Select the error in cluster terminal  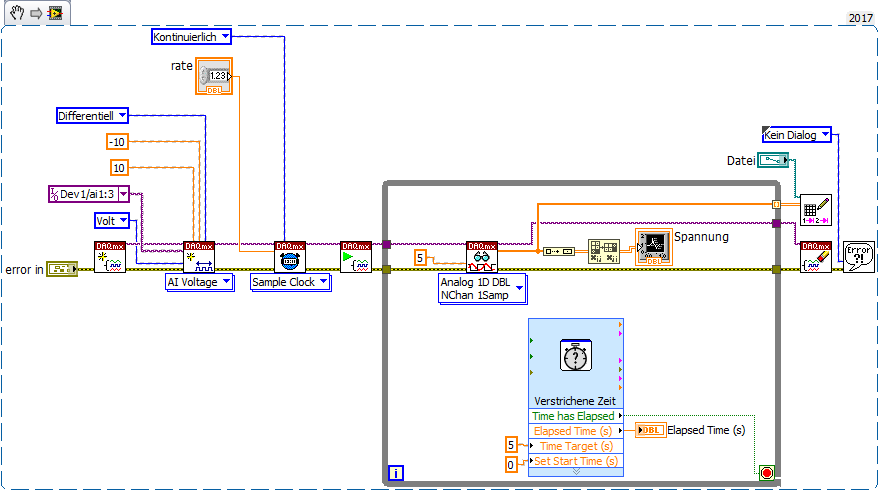point(62,269)
